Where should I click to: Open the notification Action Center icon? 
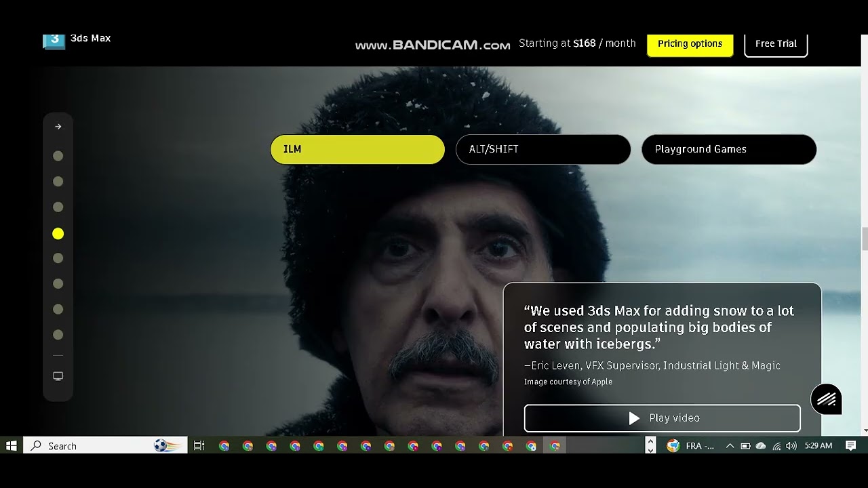(x=851, y=446)
